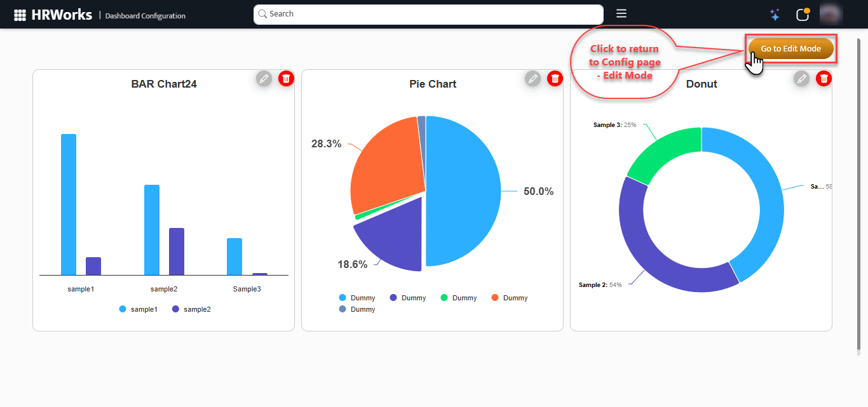Screen dimensions: 868x407
Task: Remove the Pie Chart widget via trash icon
Action: [555, 78]
